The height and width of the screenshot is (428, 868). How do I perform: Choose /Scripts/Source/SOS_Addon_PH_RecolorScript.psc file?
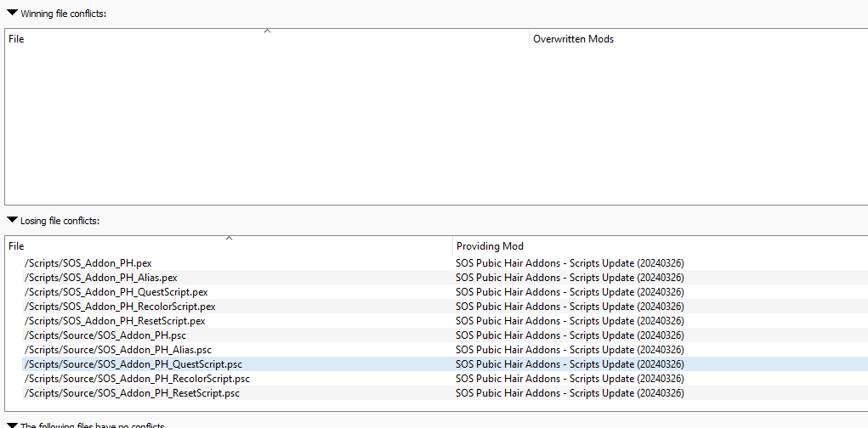137,379
